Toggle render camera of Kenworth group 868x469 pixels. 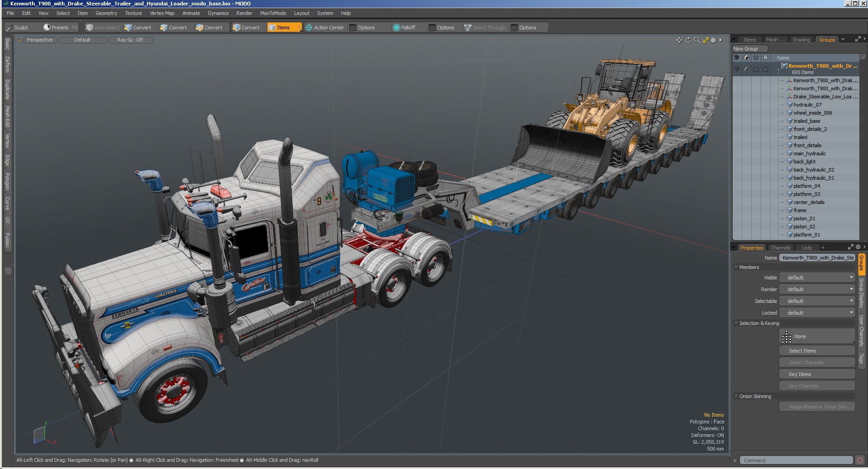pos(747,69)
